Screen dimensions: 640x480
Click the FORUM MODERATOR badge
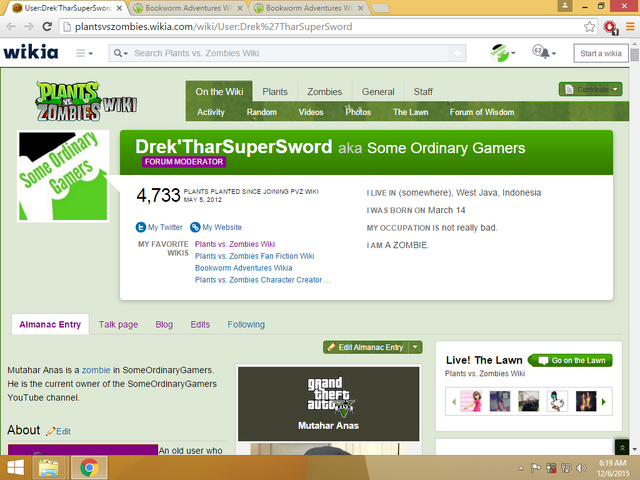tap(184, 162)
